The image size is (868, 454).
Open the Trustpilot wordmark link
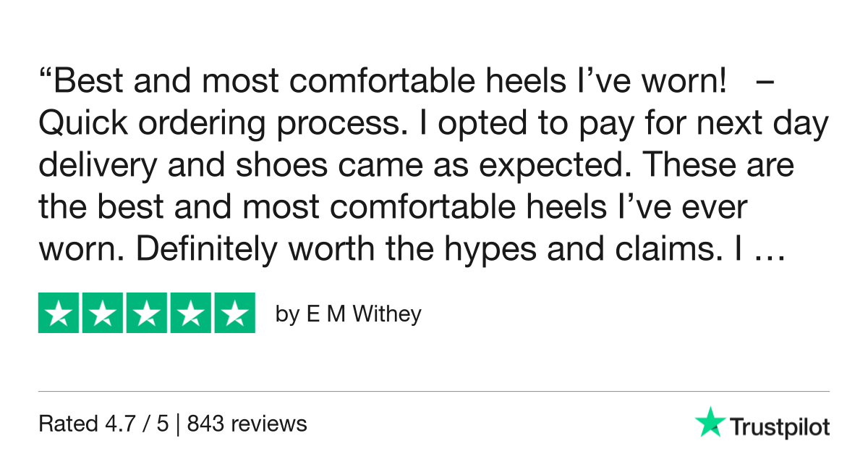(x=779, y=427)
